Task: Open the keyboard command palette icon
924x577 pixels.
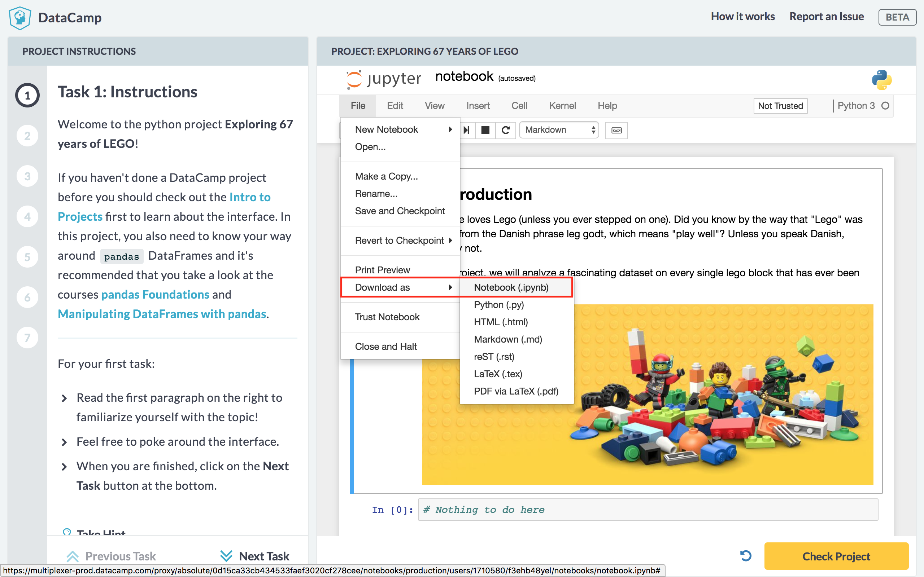Action: pos(616,130)
